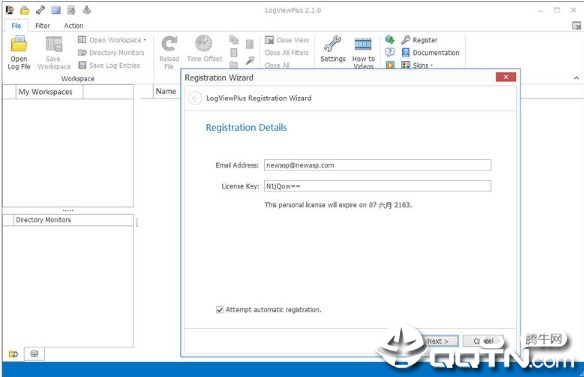Screen dimensions: 584x377
Task: Switch to the Filter ribbon tab
Action: 42,25
